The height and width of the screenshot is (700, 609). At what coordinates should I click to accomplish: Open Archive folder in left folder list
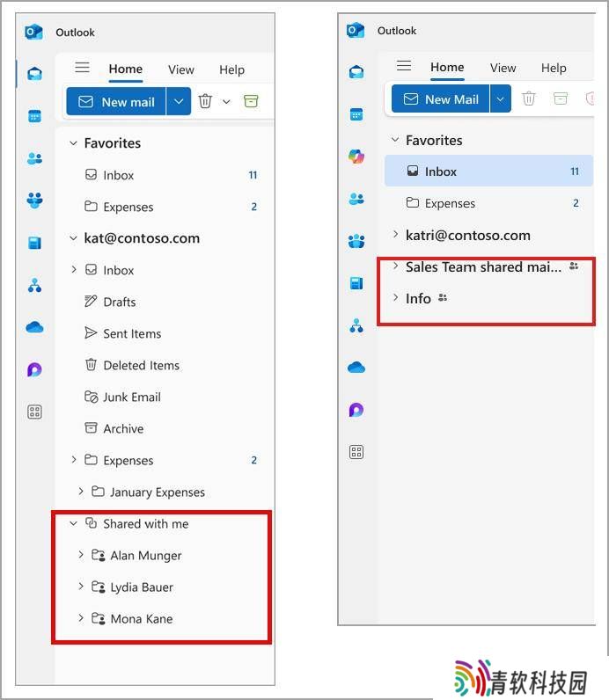pyautogui.click(x=114, y=428)
